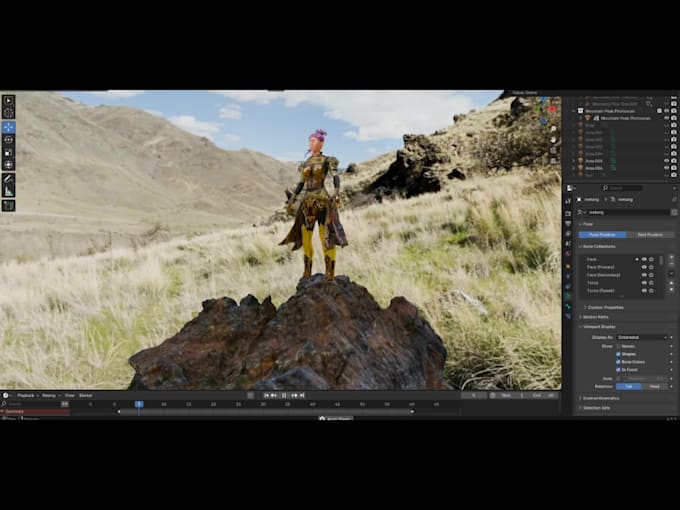Add a new bone collection
Screen dimensions: 680x510
point(671,258)
